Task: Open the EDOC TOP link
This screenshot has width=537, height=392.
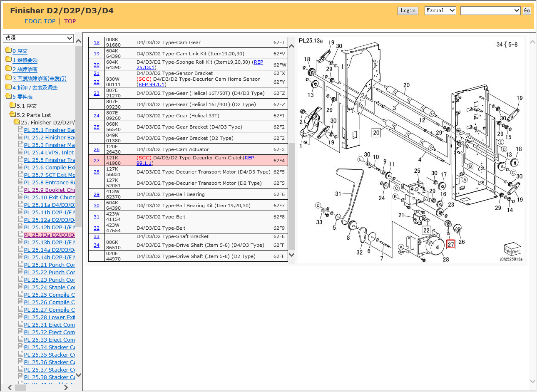Action: (40, 21)
